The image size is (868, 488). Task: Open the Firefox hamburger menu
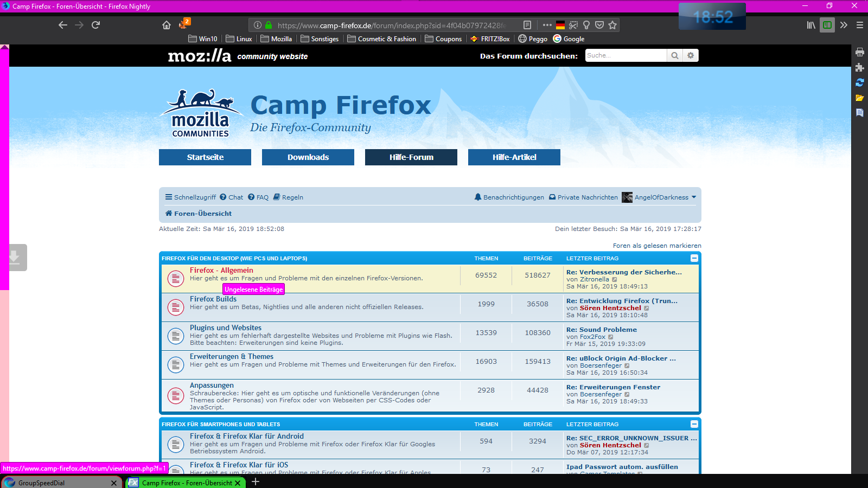[x=860, y=25]
